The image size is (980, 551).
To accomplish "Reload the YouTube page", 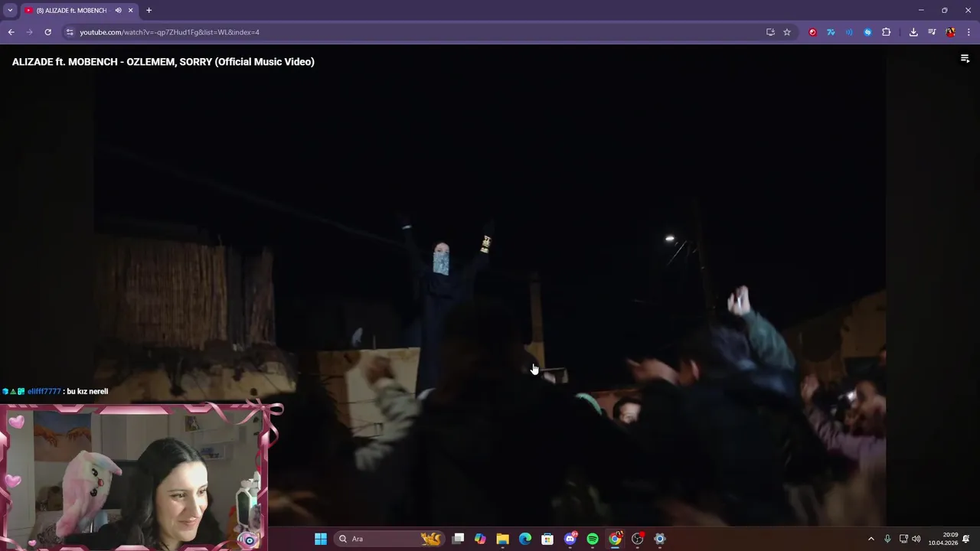I will 47,32.
